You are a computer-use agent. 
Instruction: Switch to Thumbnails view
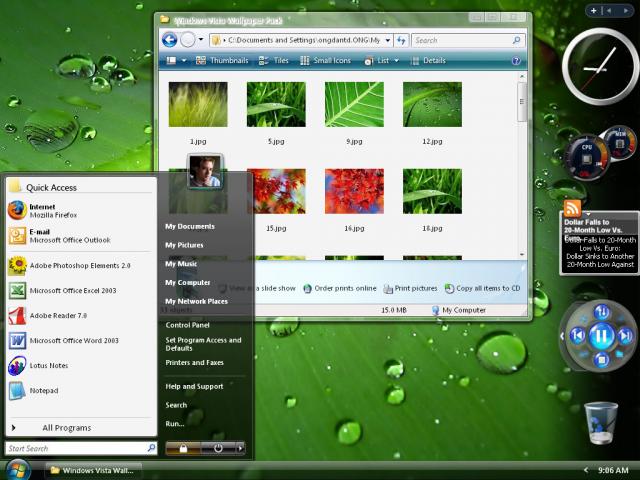point(222,60)
